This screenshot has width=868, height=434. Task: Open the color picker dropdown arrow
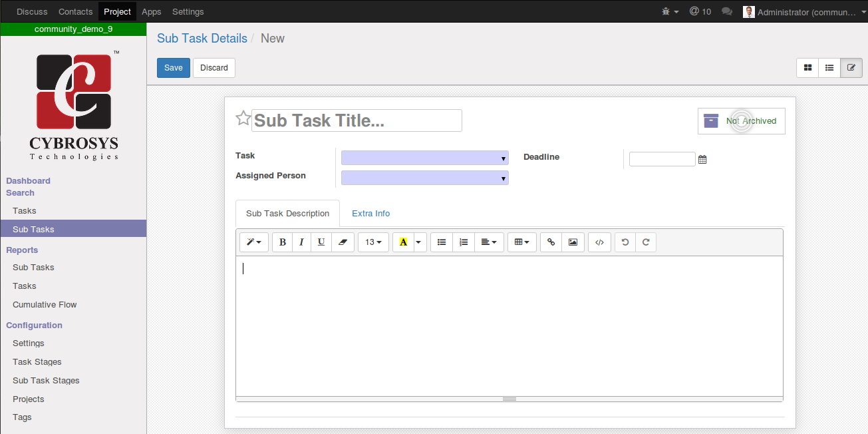pyautogui.click(x=420, y=242)
